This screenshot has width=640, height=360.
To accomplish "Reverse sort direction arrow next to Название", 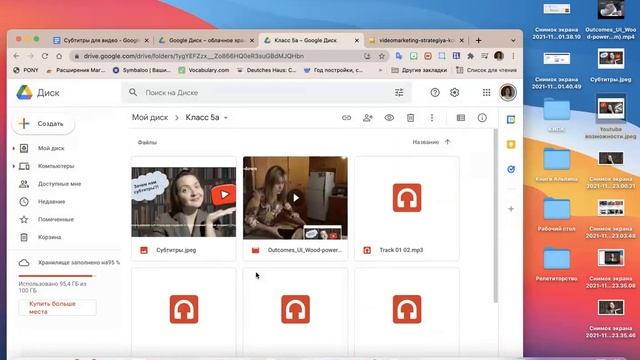I will pyautogui.click(x=447, y=142).
